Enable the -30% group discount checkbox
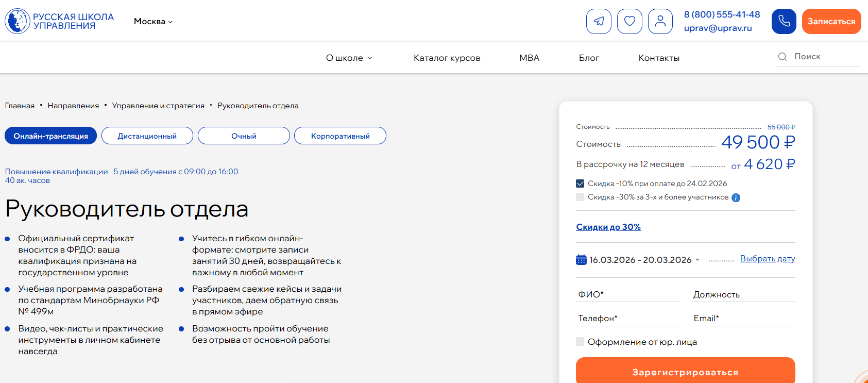The width and height of the screenshot is (868, 383). point(580,197)
